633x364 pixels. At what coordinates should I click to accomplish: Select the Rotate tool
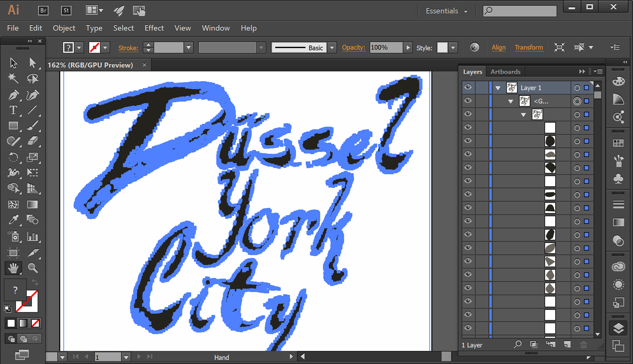pos(14,157)
